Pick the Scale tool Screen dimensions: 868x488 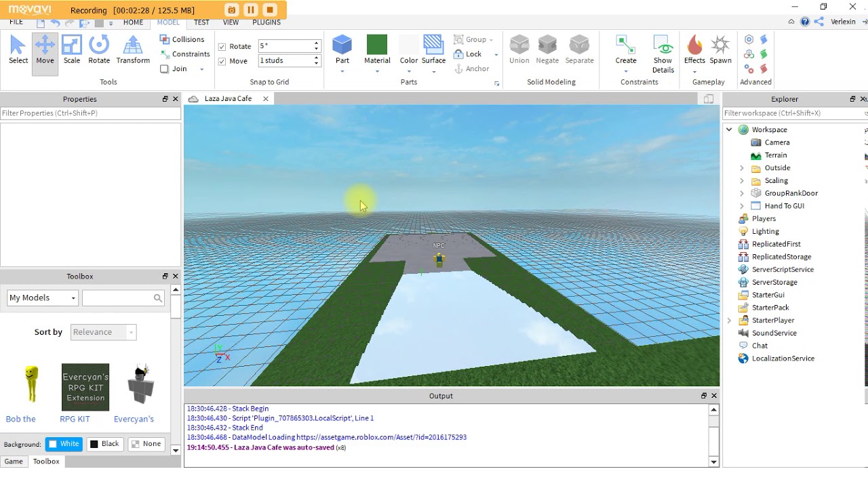point(72,50)
